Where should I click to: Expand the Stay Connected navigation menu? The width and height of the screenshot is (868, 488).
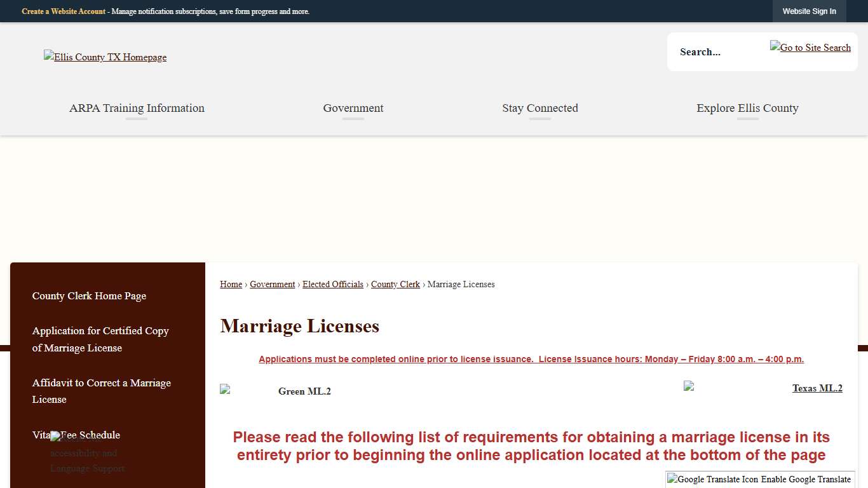[x=539, y=108]
